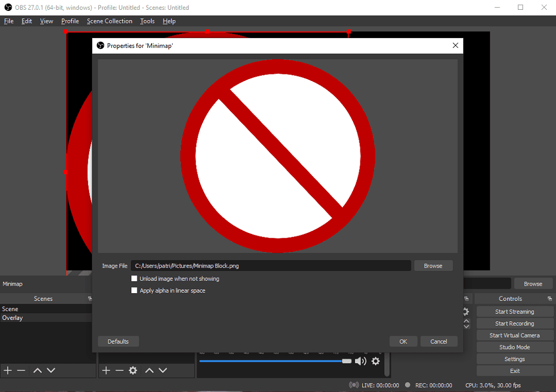556x392 pixels.
Task: Enable 'Unload image when not showing'
Action: click(x=134, y=278)
